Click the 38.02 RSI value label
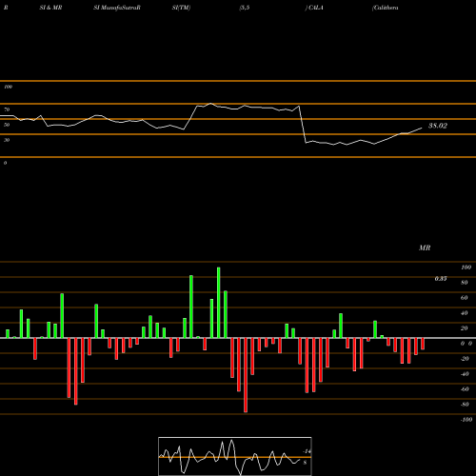The width and height of the screenshot is (476, 476). (438, 126)
